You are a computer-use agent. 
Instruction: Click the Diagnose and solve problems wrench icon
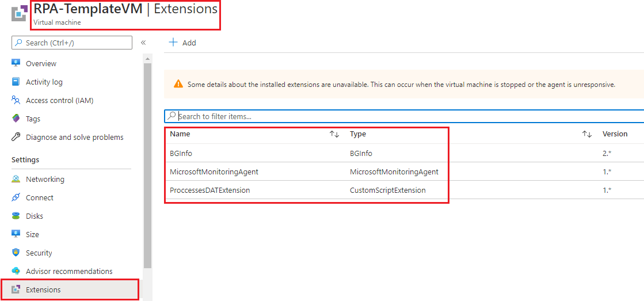click(16, 137)
